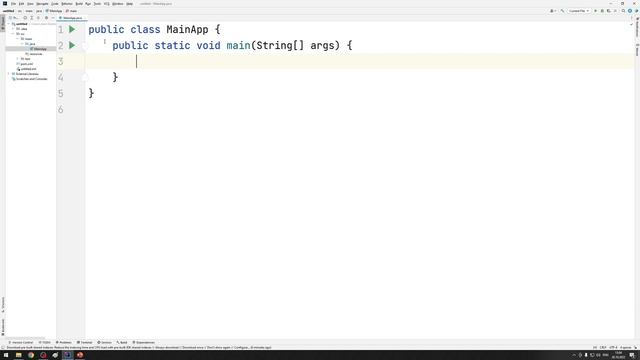Viewport: 640px width, 360px height.
Task: Toggle Bookmarks tool window stripe button
Action: click(x=3, y=327)
